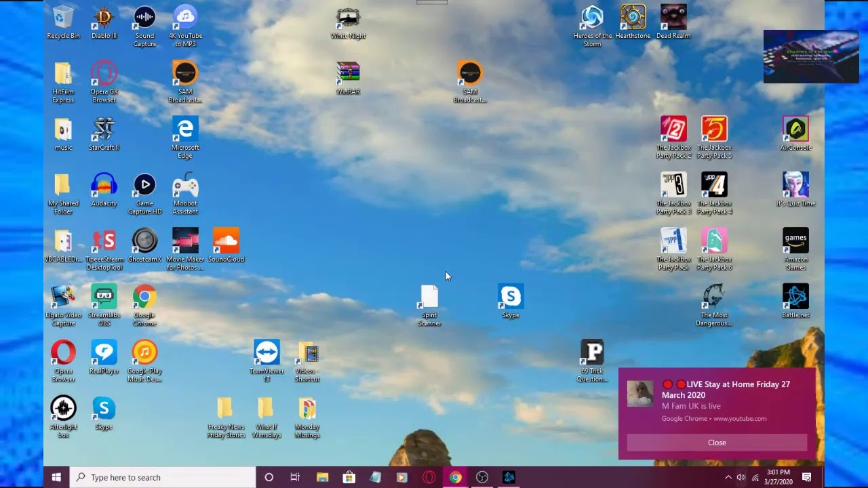This screenshot has width=868, height=488.
Task: Open Movie Maker for Photos
Action: tap(185, 250)
